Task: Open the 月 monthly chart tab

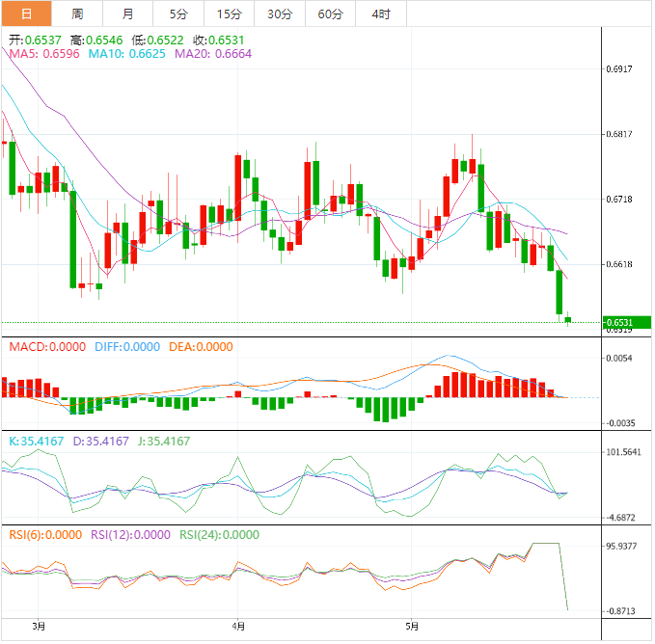Action: tap(128, 13)
